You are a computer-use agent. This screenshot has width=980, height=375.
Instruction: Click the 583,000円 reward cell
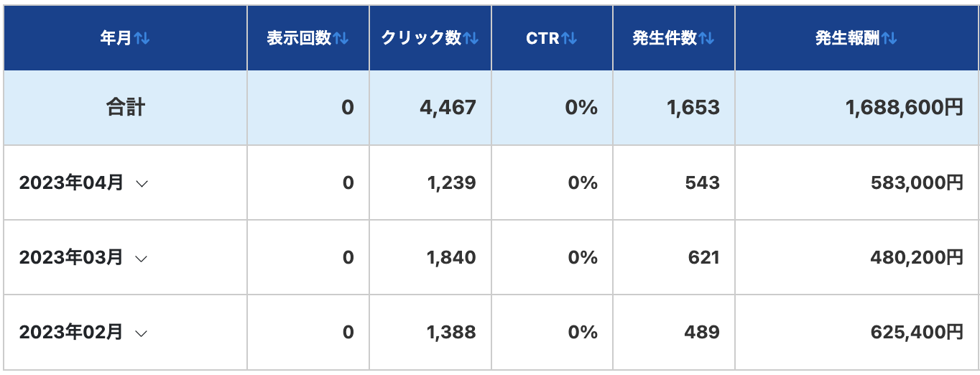(857, 182)
